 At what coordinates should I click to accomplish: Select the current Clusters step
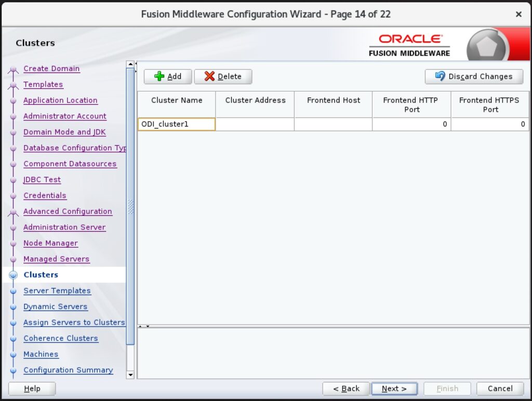[x=41, y=275]
